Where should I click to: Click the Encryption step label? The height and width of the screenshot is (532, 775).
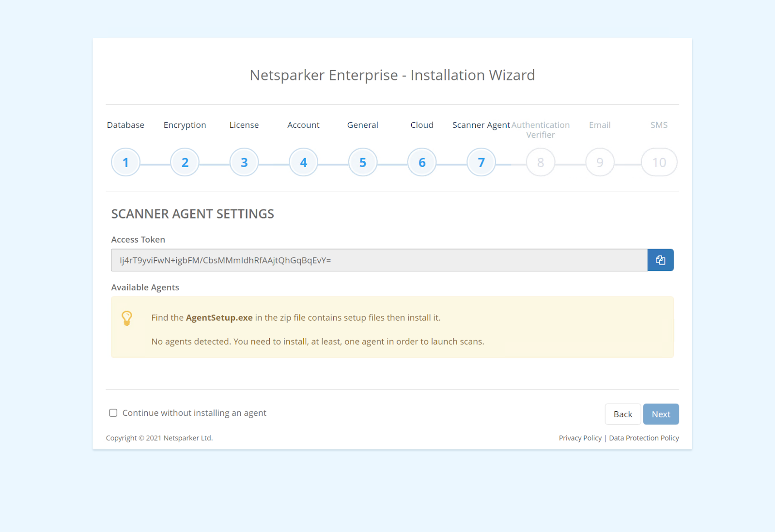(x=185, y=125)
